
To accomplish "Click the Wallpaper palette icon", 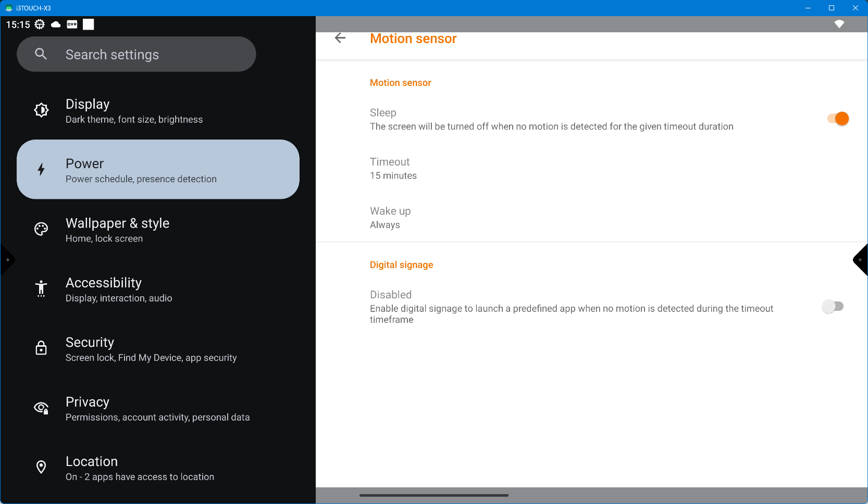I will [41, 229].
